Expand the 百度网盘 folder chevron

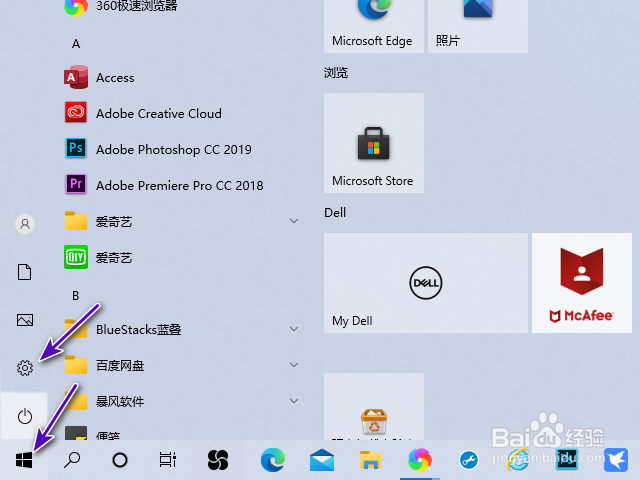click(294, 365)
